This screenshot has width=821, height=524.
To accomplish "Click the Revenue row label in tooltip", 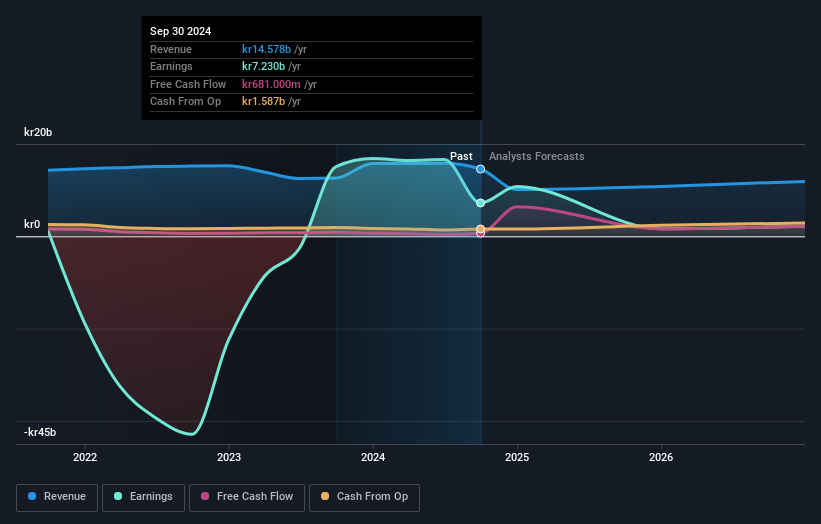I will click(x=171, y=49).
